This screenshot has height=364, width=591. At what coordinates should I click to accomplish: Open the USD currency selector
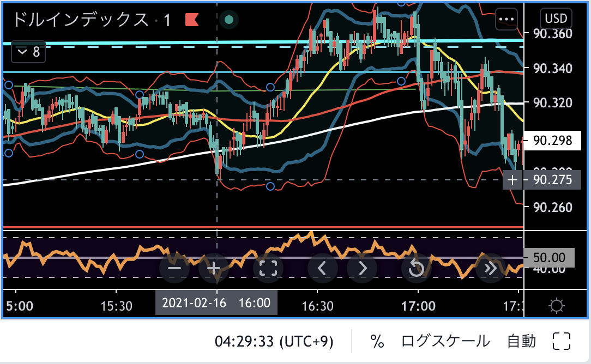[x=556, y=19]
